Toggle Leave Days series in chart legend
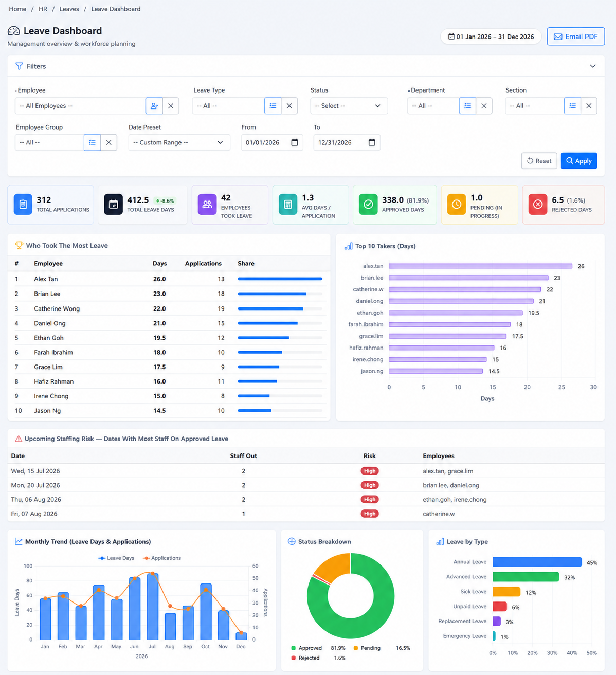The height and width of the screenshot is (675, 616). (x=116, y=558)
